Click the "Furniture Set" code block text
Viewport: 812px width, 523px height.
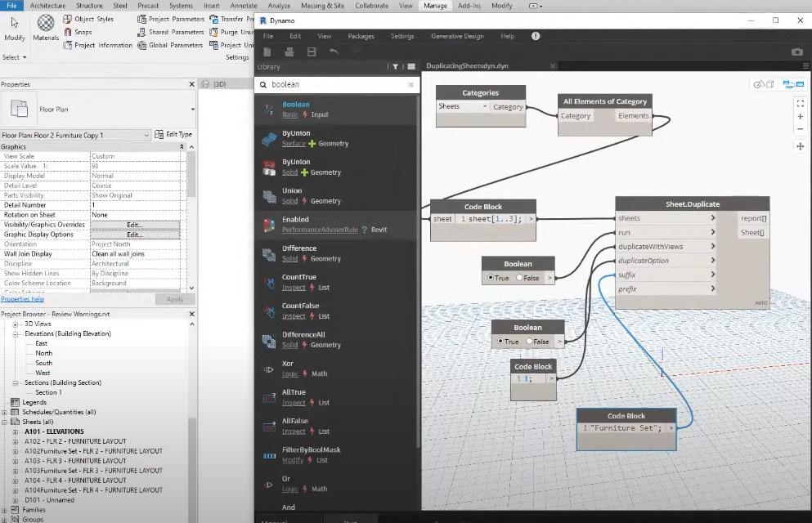click(625, 428)
